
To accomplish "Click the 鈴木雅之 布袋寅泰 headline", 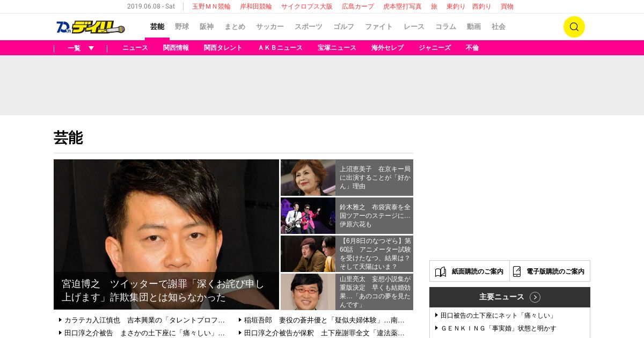I will coord(375,216).
